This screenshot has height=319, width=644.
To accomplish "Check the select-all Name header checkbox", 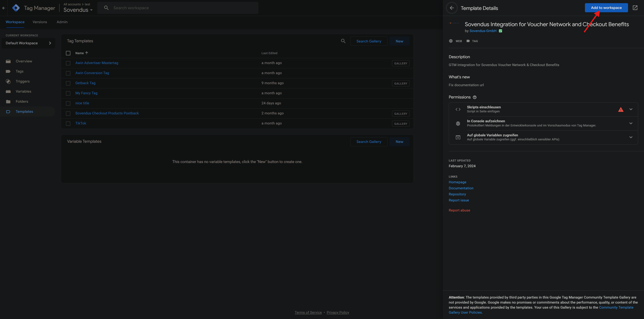I will (x=68, y=53).
